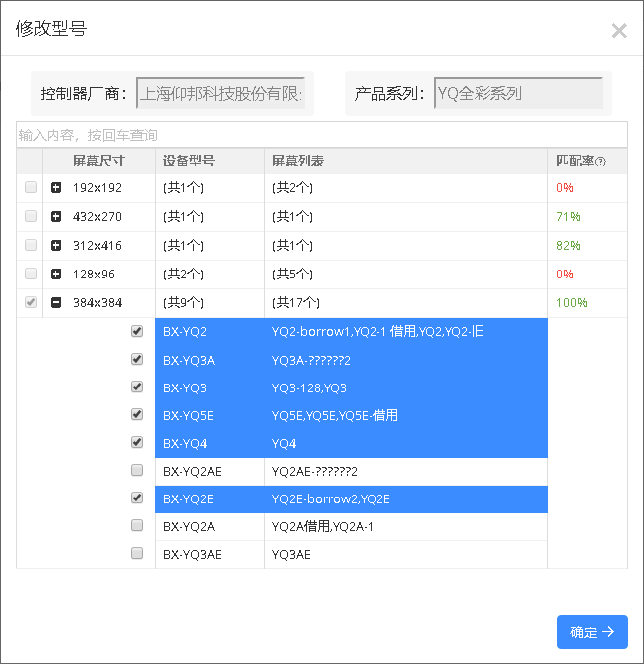Click screen list YQ3-128,YQ3
The height and width of the screenshot is (664, 644).
pyautogui.click(x=309, y=387)
